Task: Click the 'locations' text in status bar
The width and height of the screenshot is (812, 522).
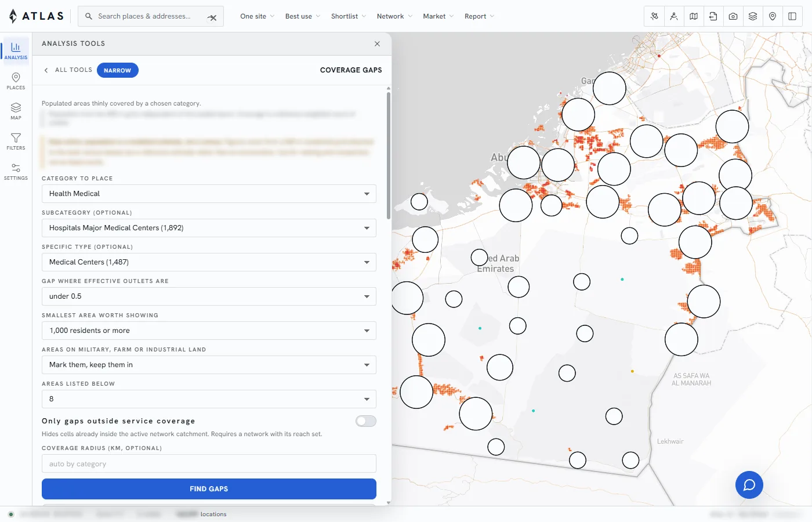Action: point(213,514)
